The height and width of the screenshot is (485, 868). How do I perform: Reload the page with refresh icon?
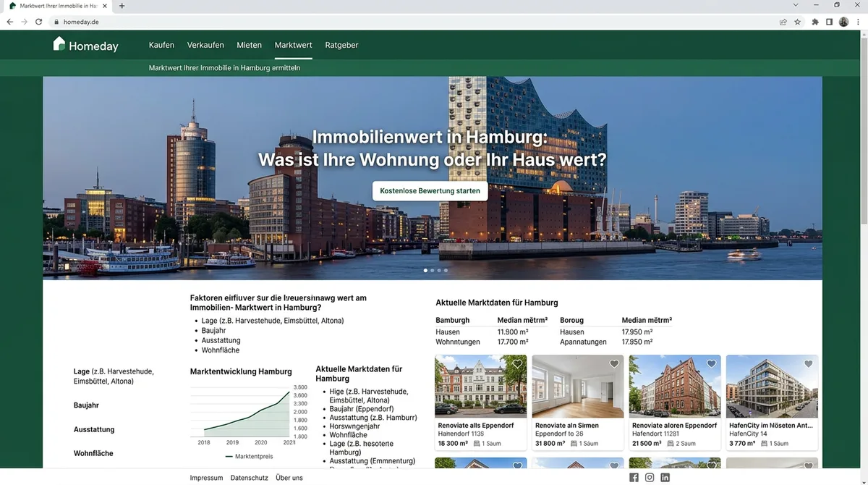(x=39, y=22)
